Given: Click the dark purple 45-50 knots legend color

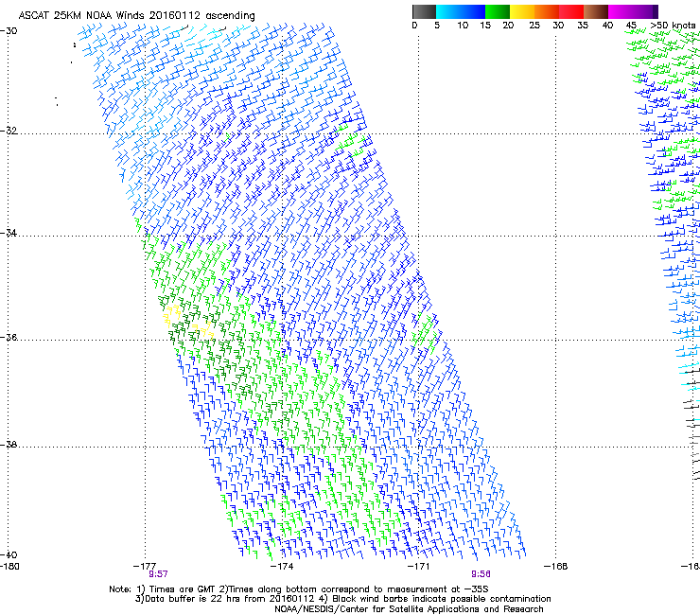Looking at the screenshot, I should click(645, 11).
